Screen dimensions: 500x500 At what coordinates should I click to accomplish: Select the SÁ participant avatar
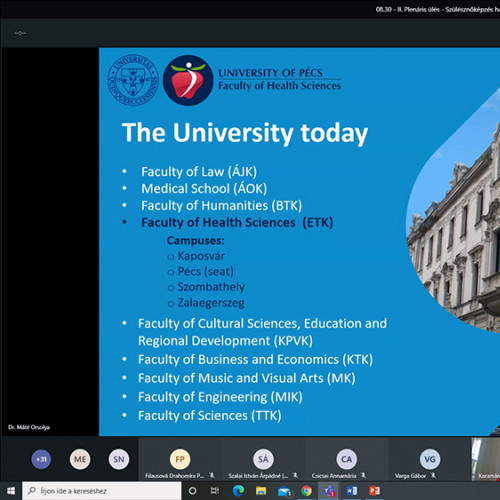click(x=263, y=459)
